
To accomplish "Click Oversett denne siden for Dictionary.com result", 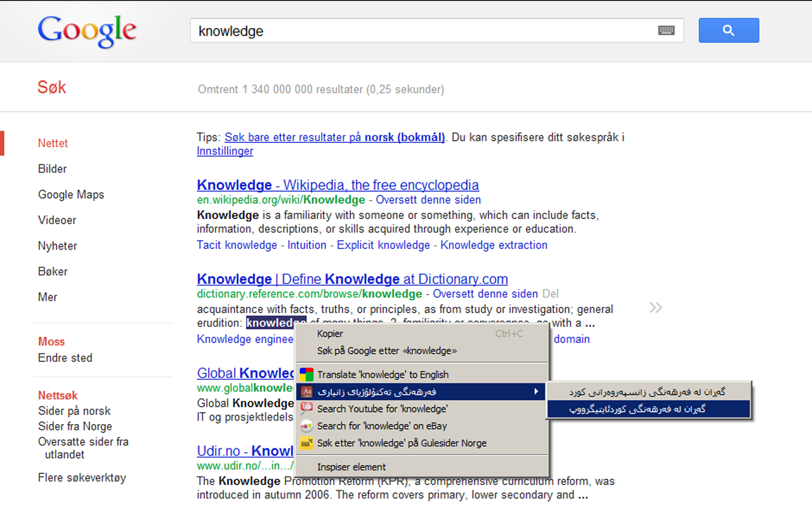I will (485, 294).
